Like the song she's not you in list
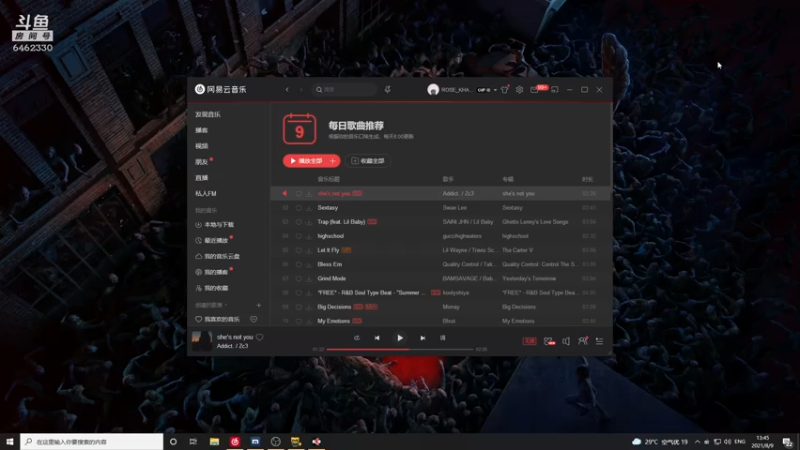The image size is (800, 450). click(298, 194)
